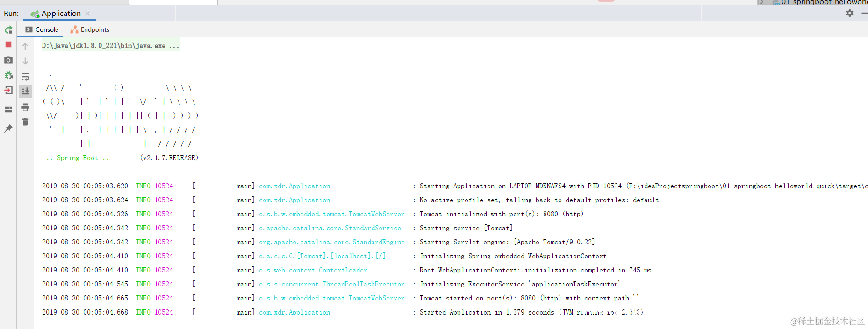Click 'No active profile set' log message
Viewport: 868px width, 329px height.
point(539,200)
